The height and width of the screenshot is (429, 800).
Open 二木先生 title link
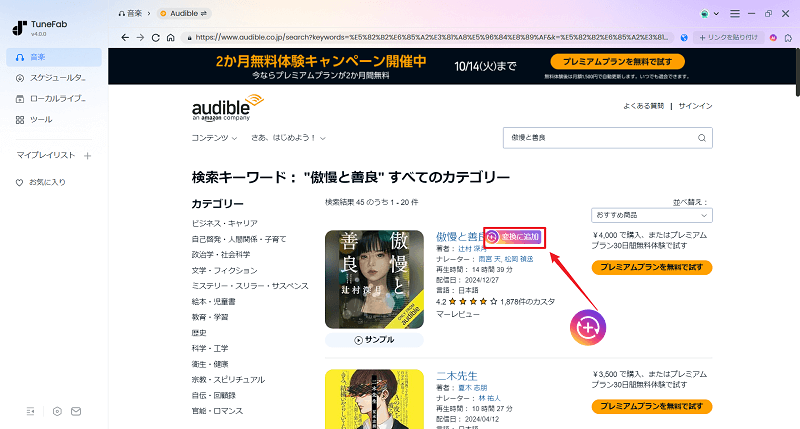point(457,376)
